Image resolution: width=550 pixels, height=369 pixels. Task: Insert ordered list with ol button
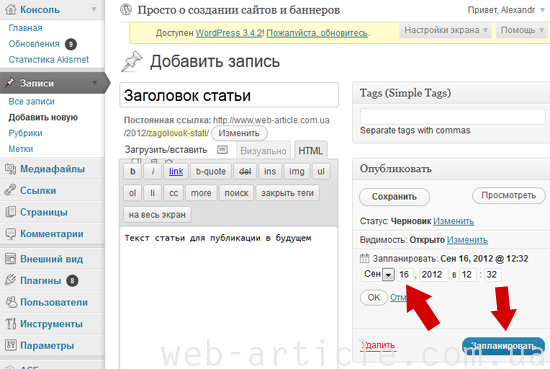[x=132, y=193]
